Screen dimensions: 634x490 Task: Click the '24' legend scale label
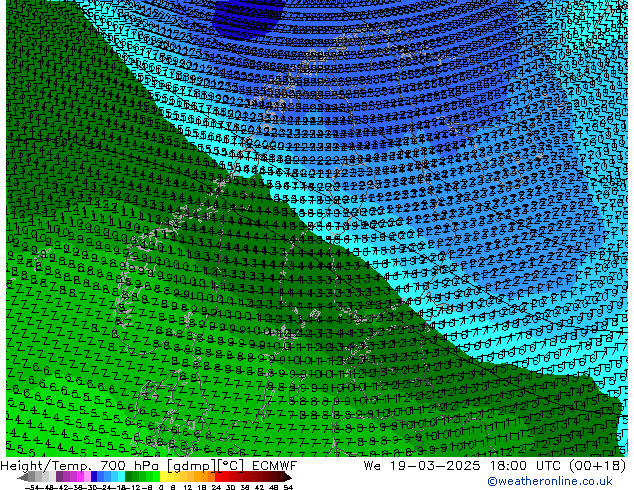coord(216,488)
